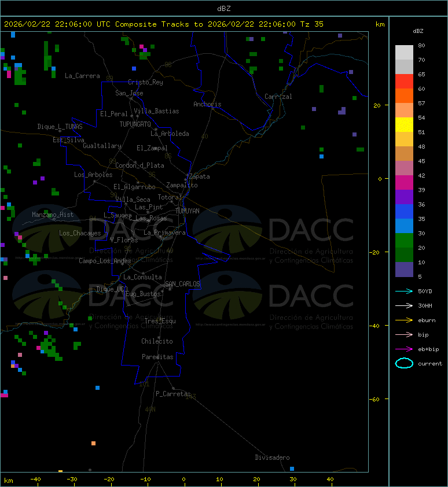Click the Zapata map label

coord(200,177)
